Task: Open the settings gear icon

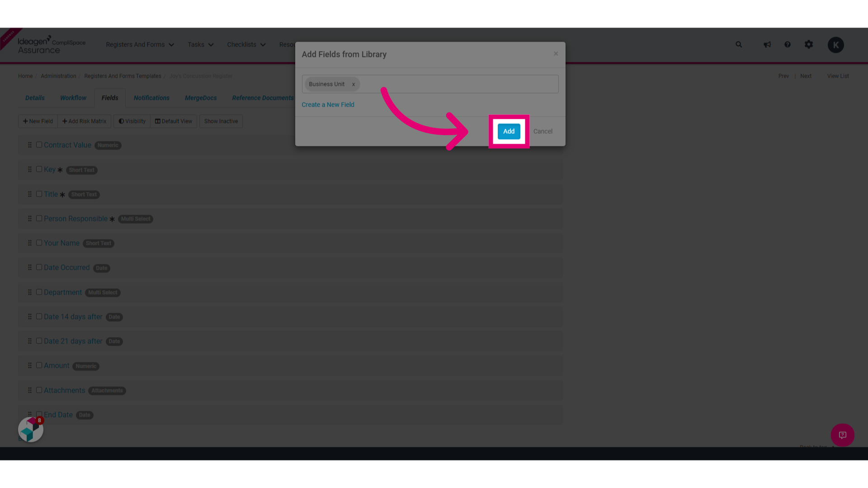Action: pyautogui.click(x=809, y=45)
